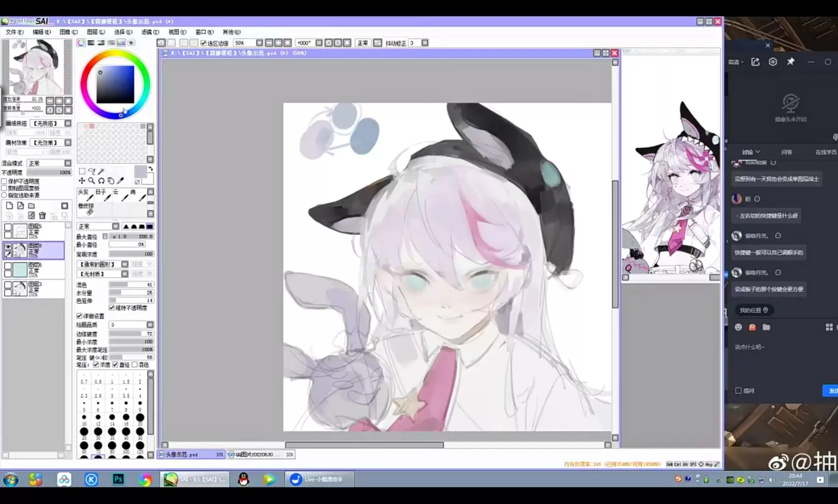
Task: Show the color wheel panel icon
Action: [x=81, y=43]
